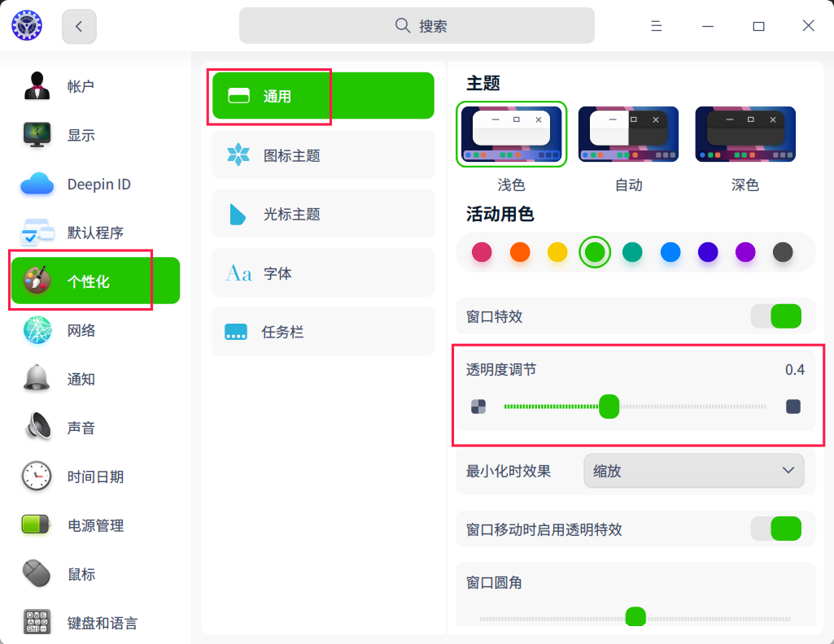This screenshot has width=834, height=644.
Task: Select the 光标主题 menu item
Action: pyautogui.click(x=323, y=214)
